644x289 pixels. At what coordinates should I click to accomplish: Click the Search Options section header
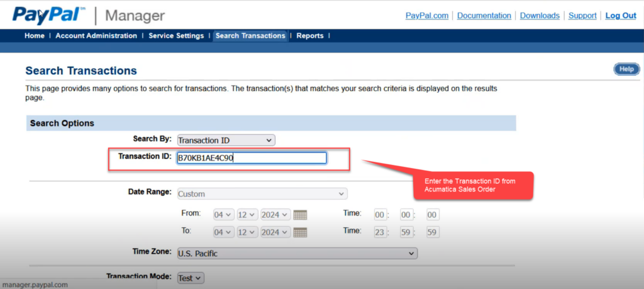(x=271, y=123)
